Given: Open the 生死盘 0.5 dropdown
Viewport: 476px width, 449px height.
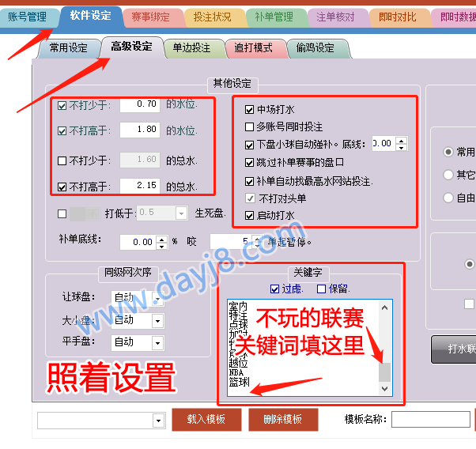Looking at the screenshot, I should point(181,213).
